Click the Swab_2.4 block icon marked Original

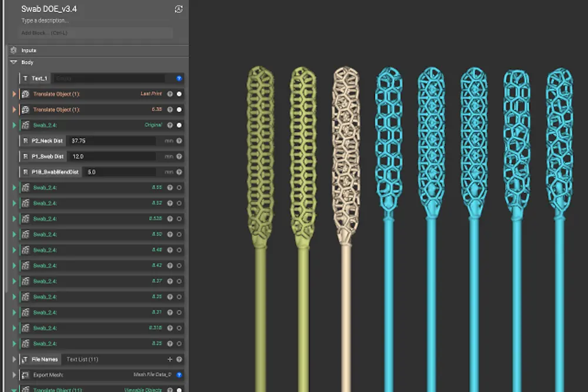[x=25, y=125]
